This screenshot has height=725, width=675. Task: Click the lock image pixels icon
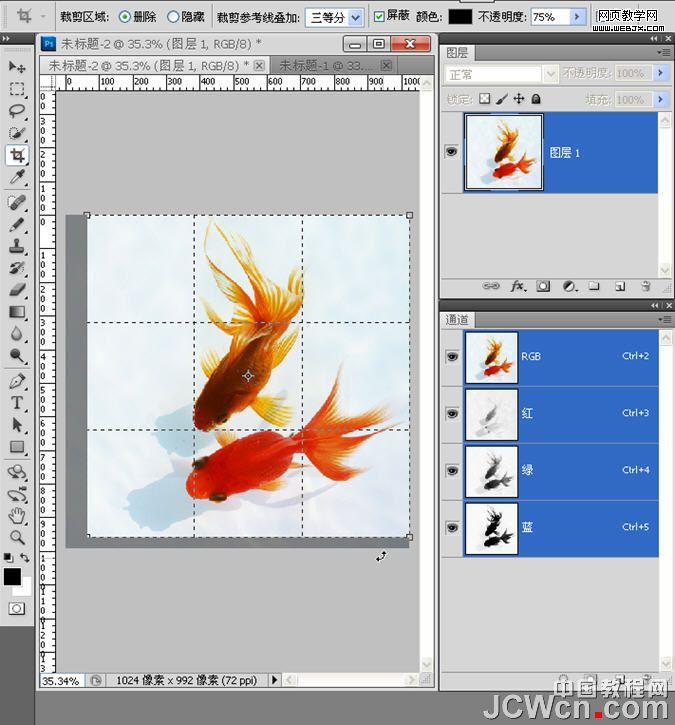[502, 99]
